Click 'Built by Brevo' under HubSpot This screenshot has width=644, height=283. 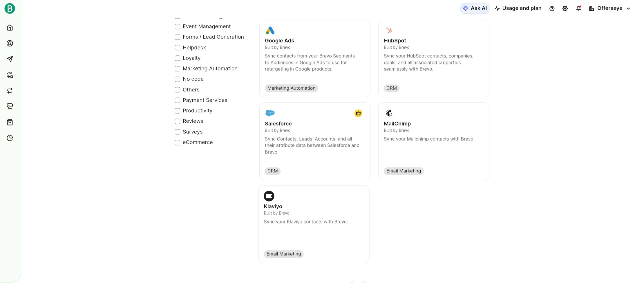[x=397, y=47]
